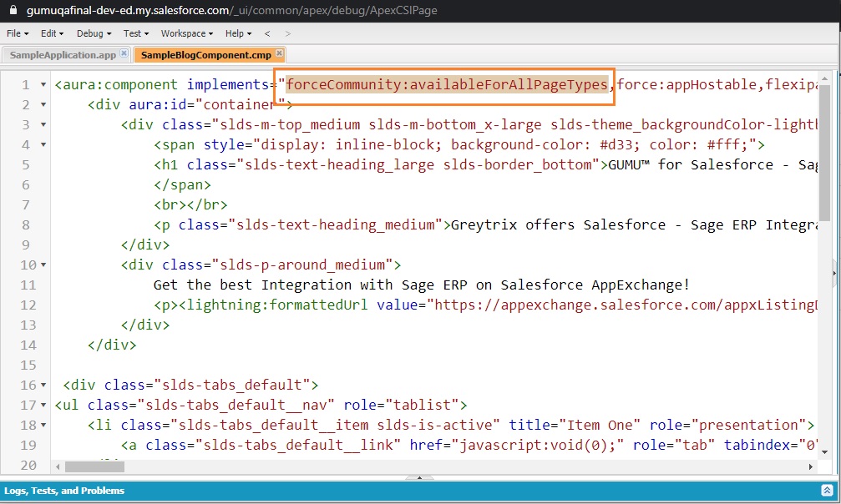841x504 pixels.
Task: Click the panel splitter collapse arrow
Action: (419, 477)
